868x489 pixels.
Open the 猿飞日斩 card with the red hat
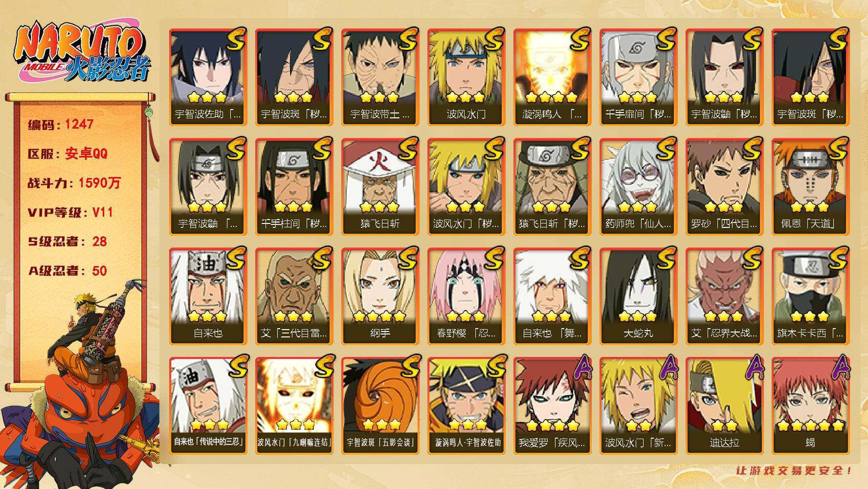pos(380,186)
